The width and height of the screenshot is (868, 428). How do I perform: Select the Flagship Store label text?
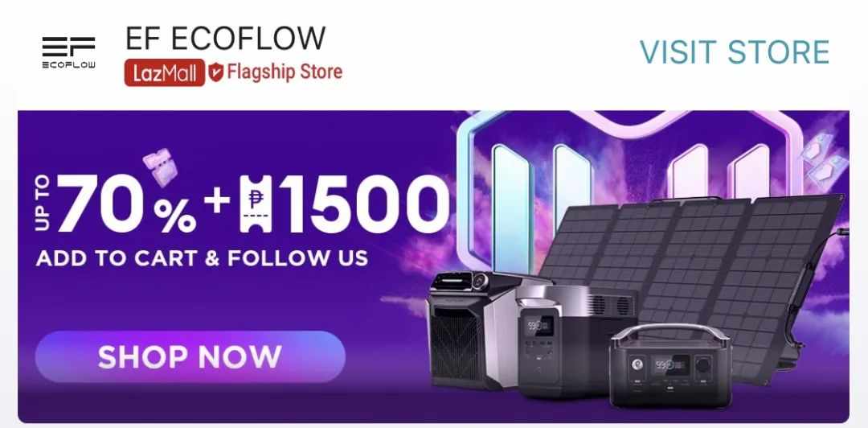(285, 72)
